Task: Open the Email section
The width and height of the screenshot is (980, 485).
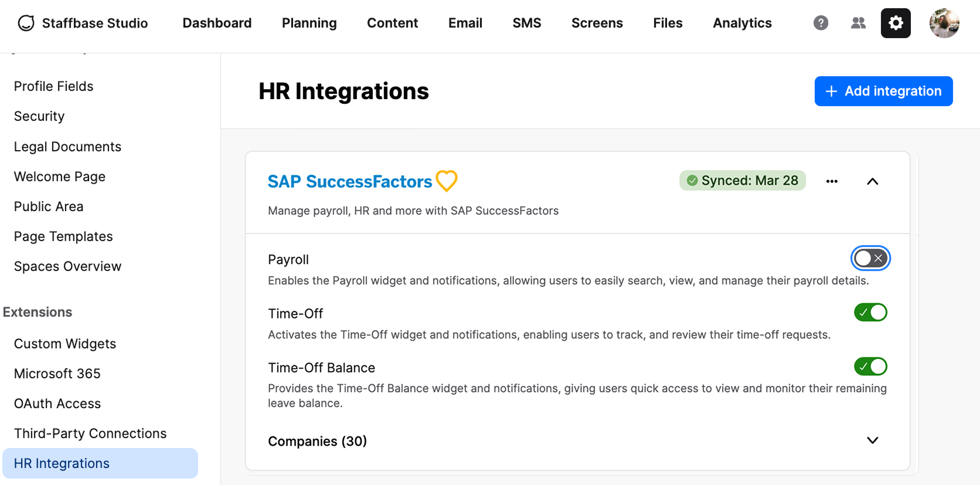Action: (x=465, y=23)
